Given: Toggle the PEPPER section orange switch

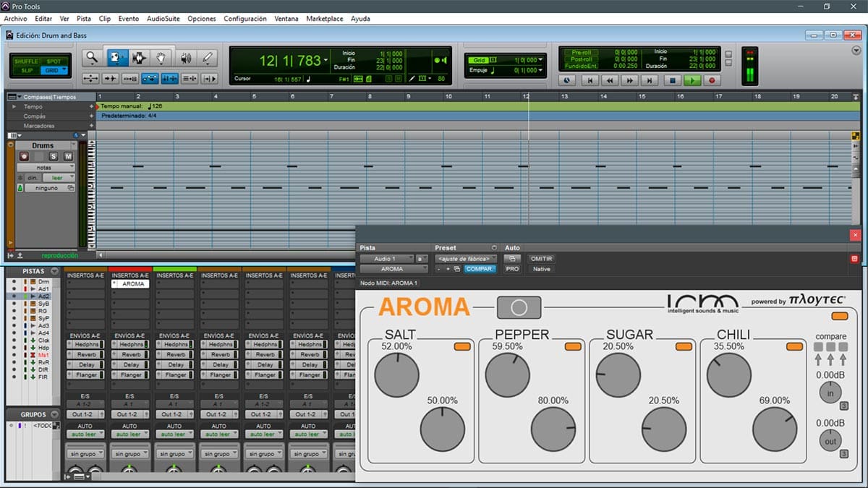Looking at the screenshot, I should pos(573,347).
